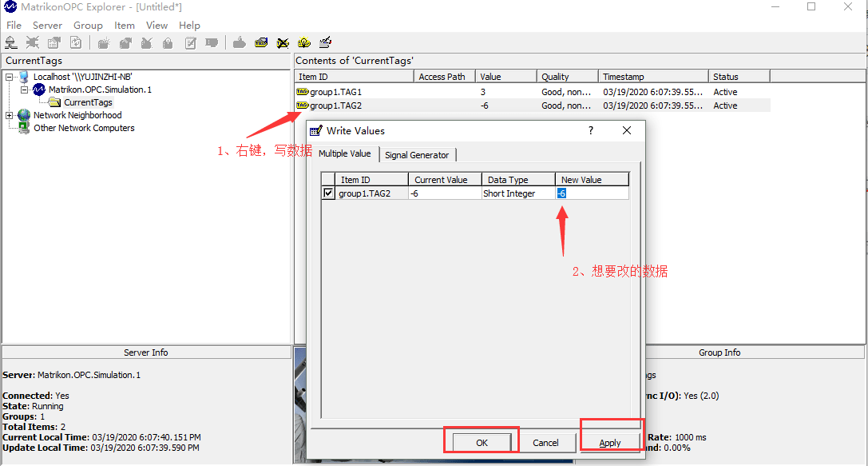Click the Quality column header

[568, 77]
